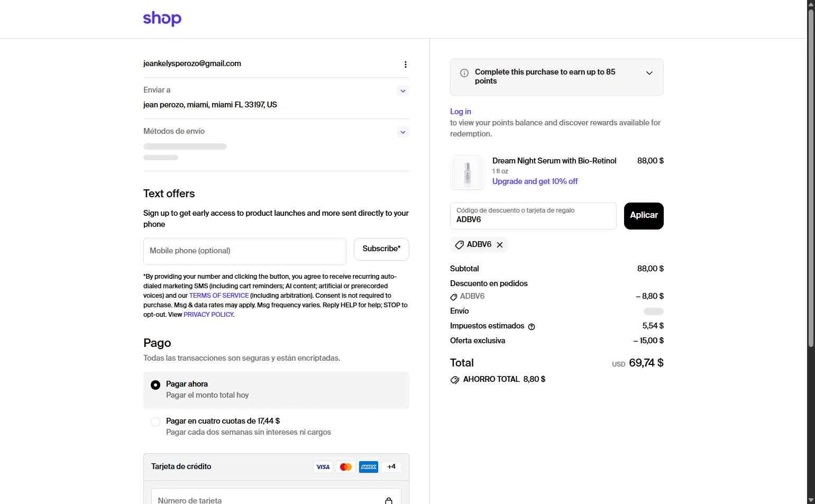Viewport: 815px width, 504px height.
Task: Click the American Express card icon
Action: point(369,467)
